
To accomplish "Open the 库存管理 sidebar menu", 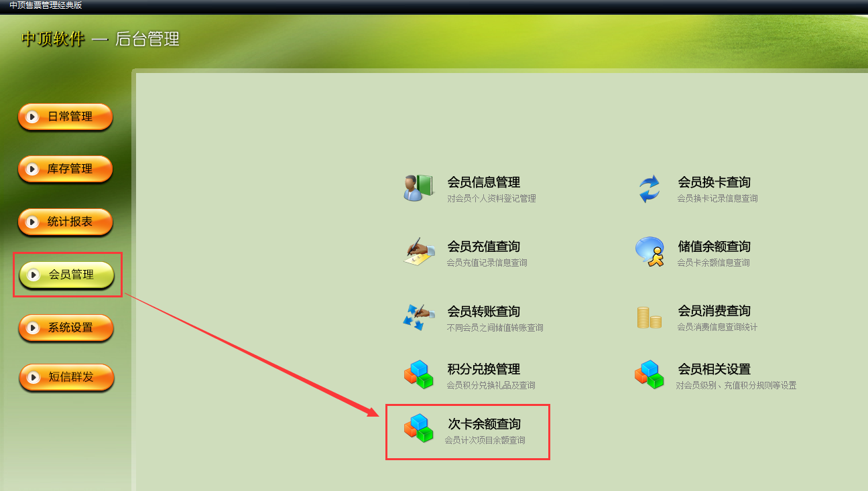I will [x=65, y=169].
